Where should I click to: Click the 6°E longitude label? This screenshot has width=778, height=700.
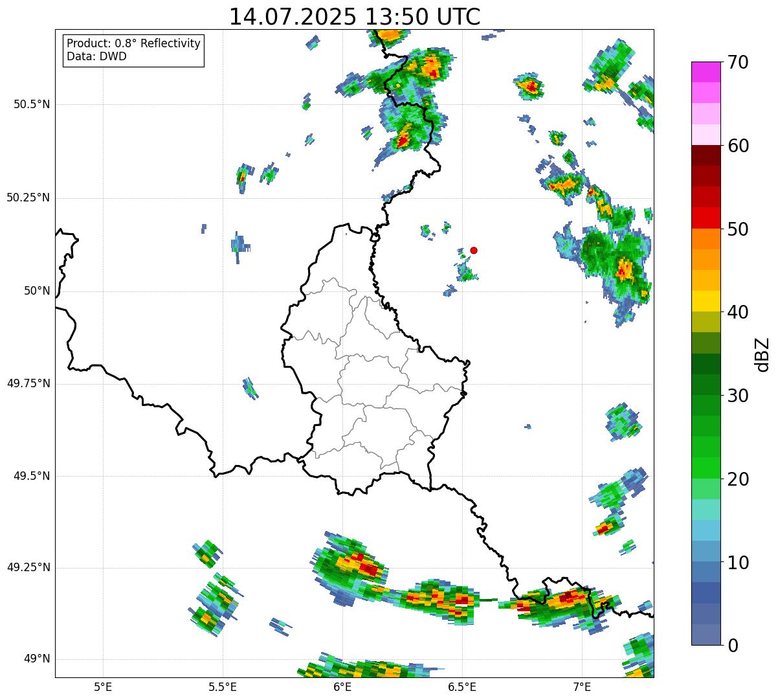[x=342, y=686]
